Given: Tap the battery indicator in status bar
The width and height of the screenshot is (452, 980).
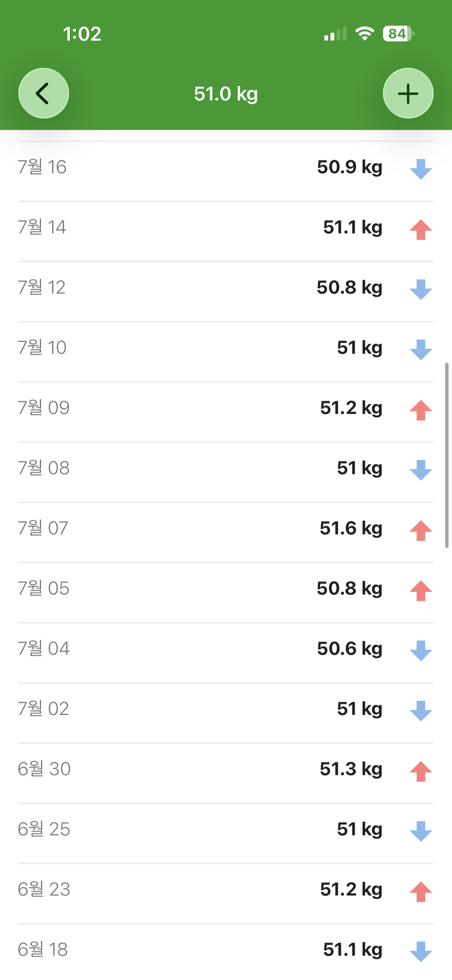Looking at the screenshot, I should (x=398, y=34).
